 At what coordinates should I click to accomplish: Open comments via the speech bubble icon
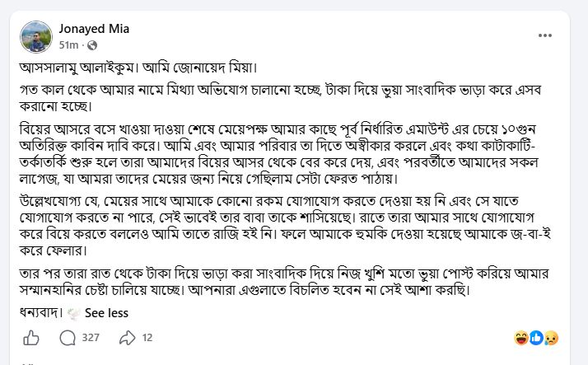(68, 338)
